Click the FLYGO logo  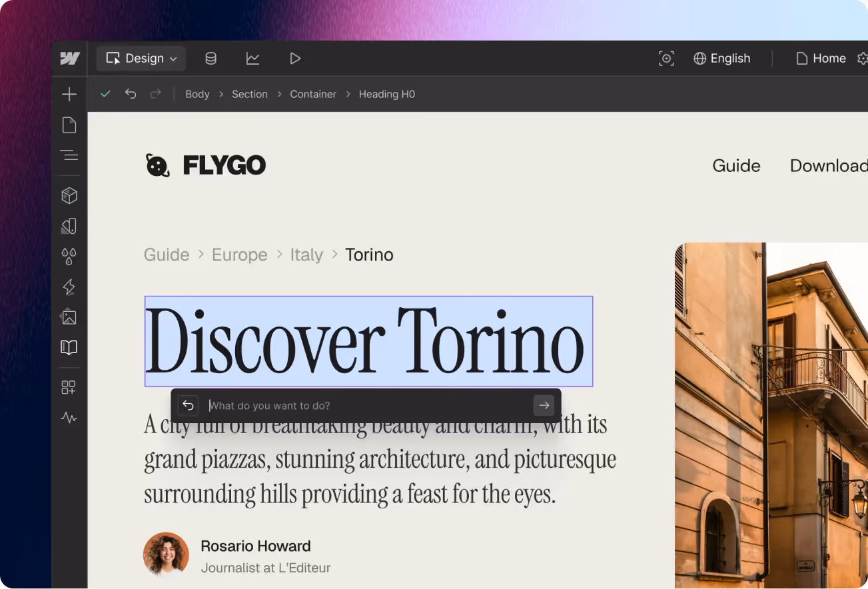click(x=206, y=165)
